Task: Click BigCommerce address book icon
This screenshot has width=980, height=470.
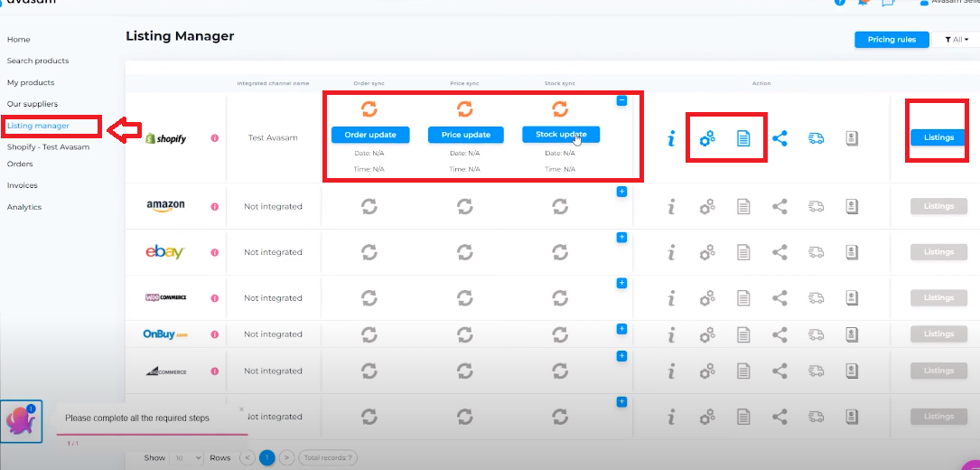Action: [x=851, y=371]
